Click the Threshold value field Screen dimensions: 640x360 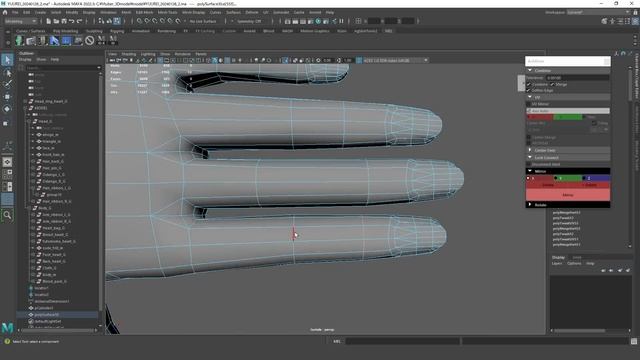tap(578, 78)
